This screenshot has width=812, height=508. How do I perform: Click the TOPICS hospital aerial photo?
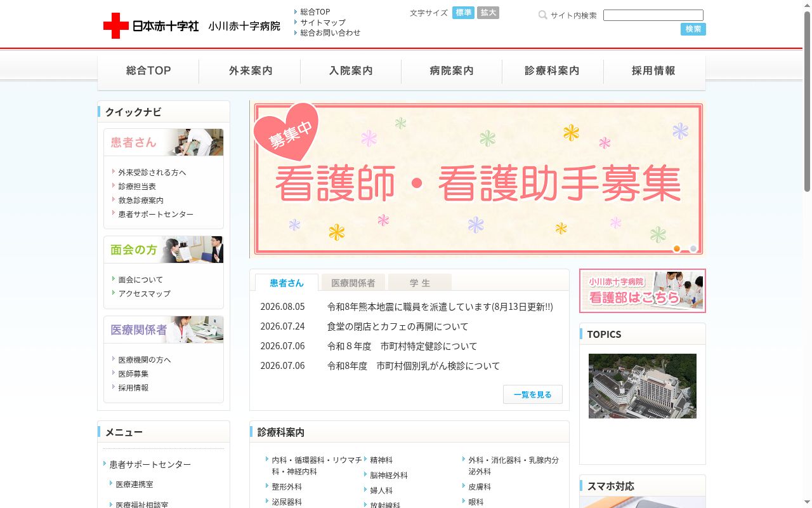(x=643, y=386)
